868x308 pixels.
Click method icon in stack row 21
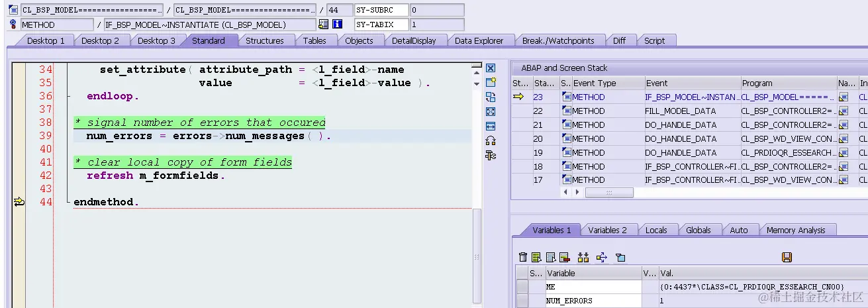567,125
